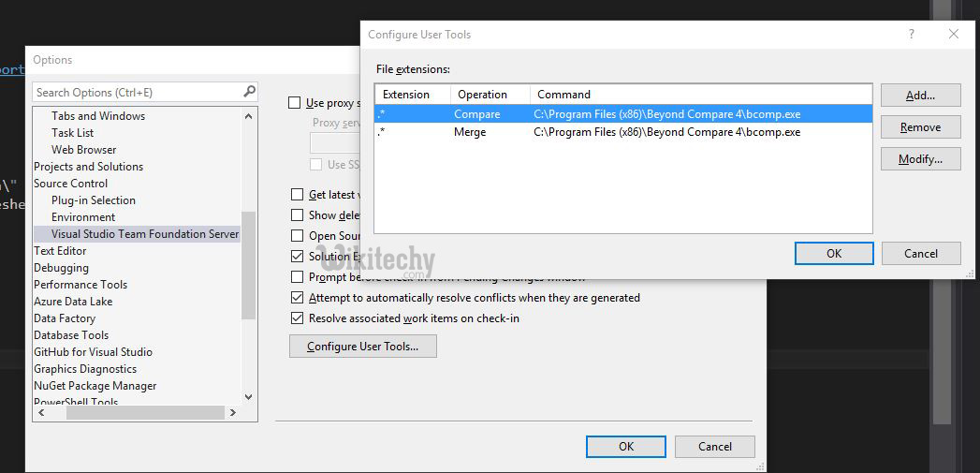980x473 pixels.
Task: Close the Configure User Tools dialog
Action: click(953, 35)
